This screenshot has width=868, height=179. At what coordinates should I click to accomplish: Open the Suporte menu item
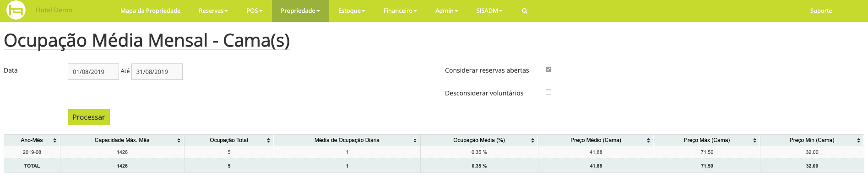821,11
